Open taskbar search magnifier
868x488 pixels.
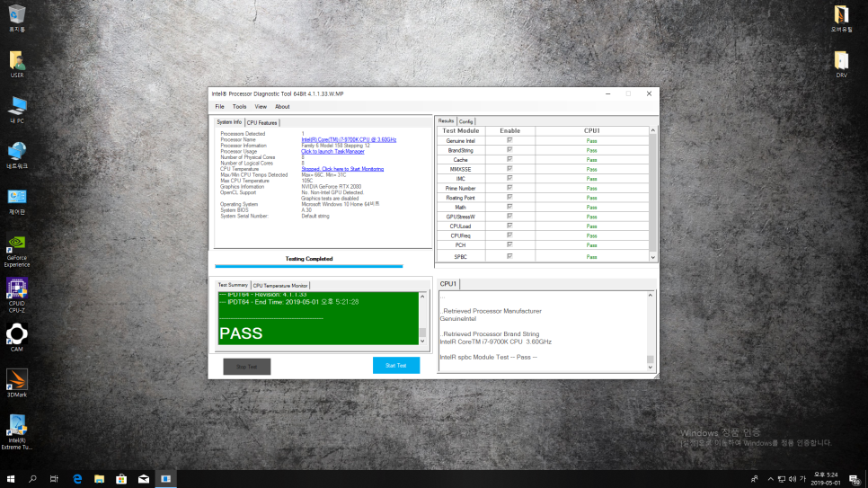32,479
